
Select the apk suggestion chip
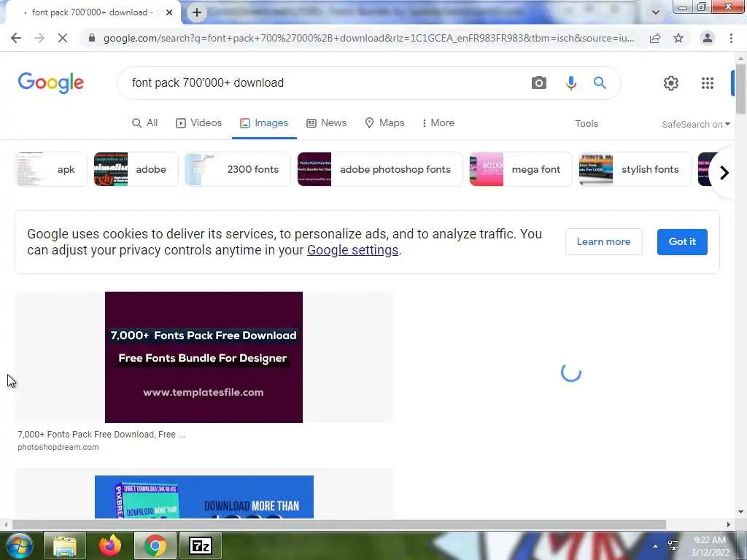coord(52,169)
